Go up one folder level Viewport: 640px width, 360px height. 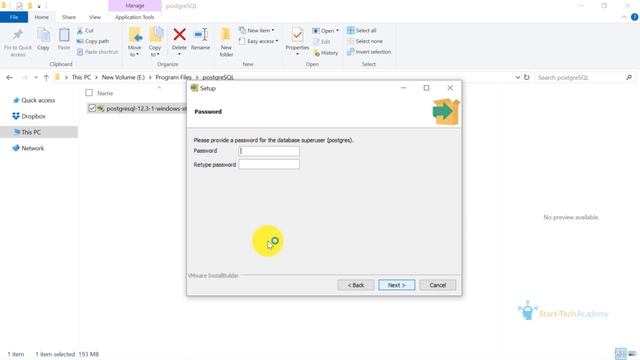(46, 78)
